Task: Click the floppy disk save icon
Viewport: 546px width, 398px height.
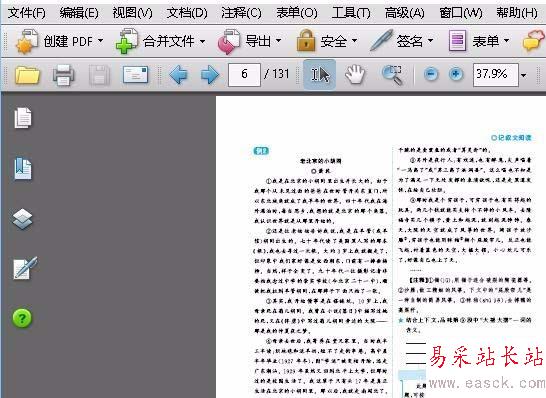Action: coord(99,75)
